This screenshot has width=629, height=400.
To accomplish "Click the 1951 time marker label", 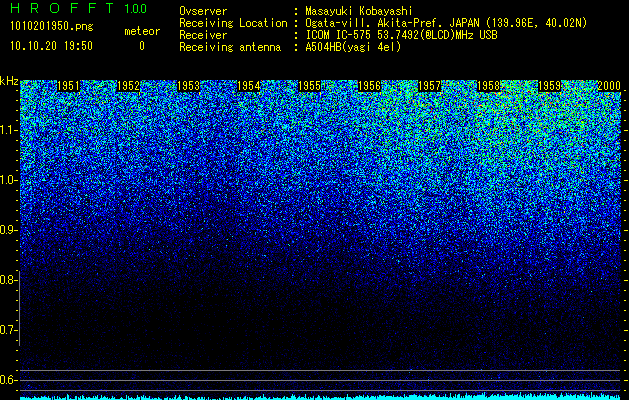I will (68, 86).
